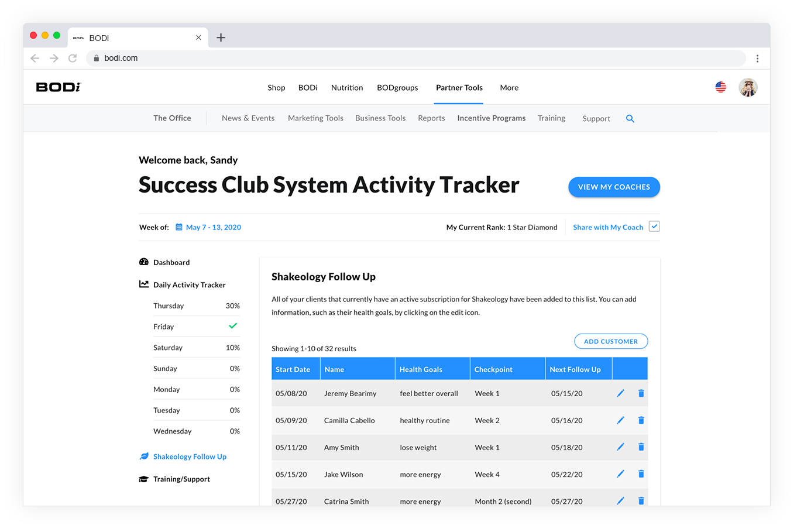This screenshot has height=532, width=797.
Task: Click the Training/Support graduation cap icon
Action: [x=144, y=479]
